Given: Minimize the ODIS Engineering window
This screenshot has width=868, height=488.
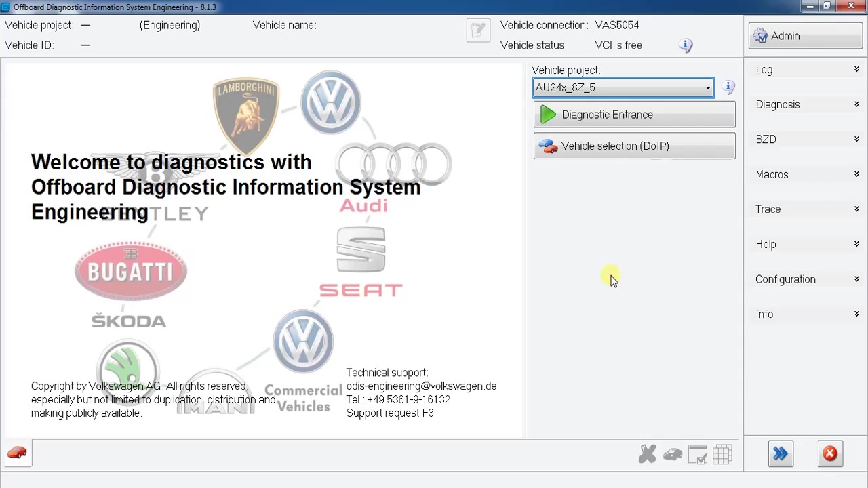Looking at the screenshot, I should [808, 6].
